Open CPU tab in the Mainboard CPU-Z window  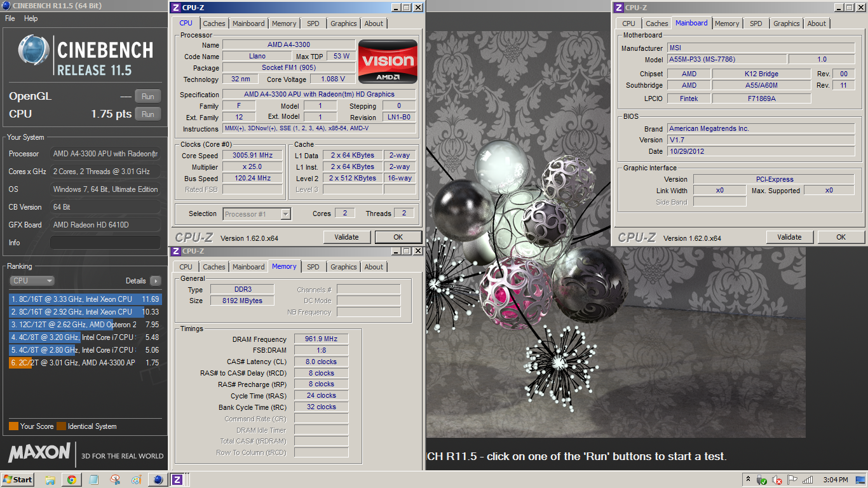628,24
